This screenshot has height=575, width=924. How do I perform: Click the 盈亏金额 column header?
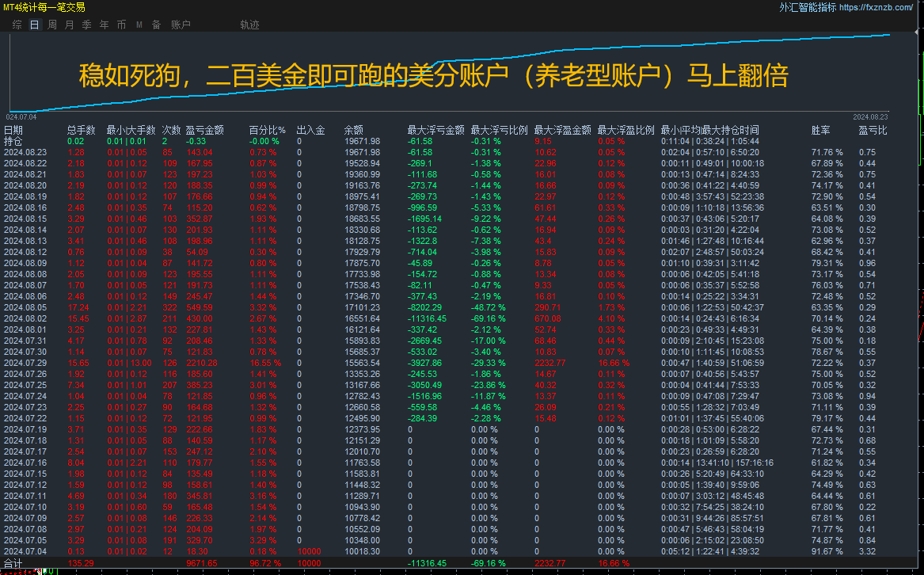tap(204, 131)
